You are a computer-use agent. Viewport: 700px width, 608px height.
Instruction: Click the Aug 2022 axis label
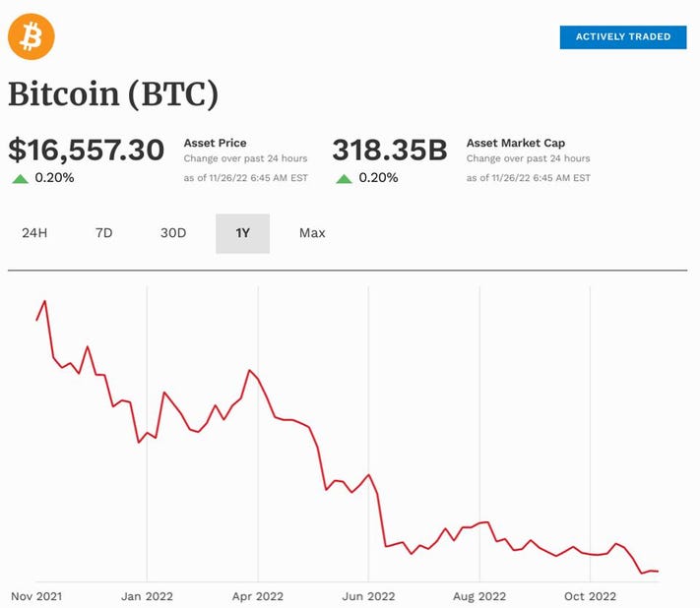click(479, 596)
